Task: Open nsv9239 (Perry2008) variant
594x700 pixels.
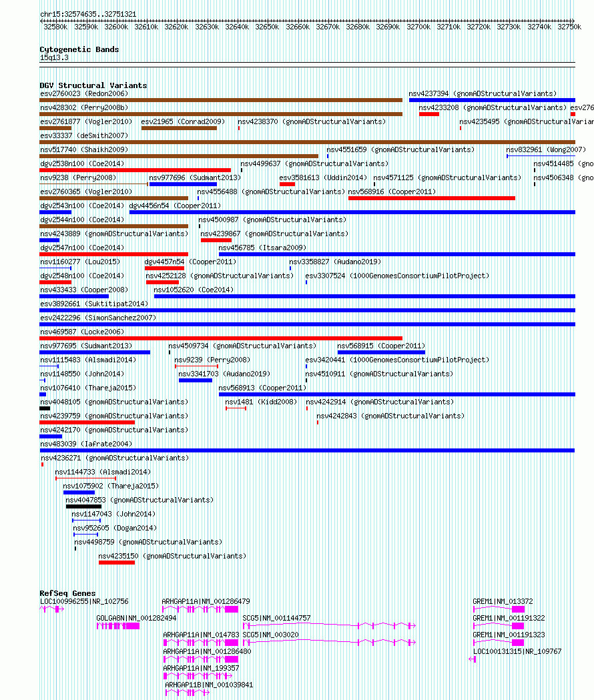Action: 212,360
